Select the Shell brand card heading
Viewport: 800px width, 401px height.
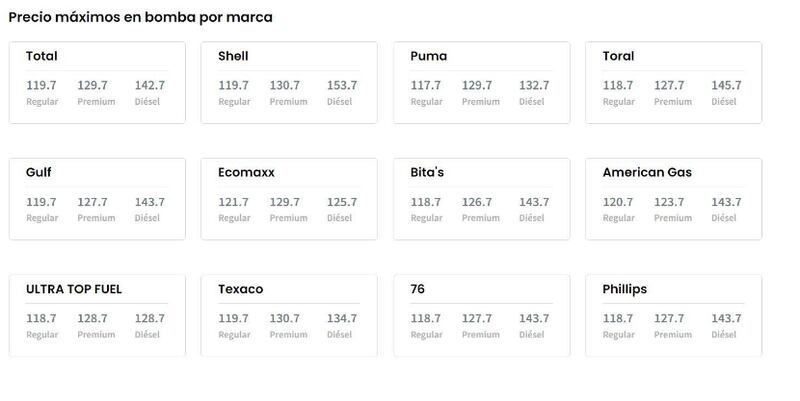coord(233,56)
